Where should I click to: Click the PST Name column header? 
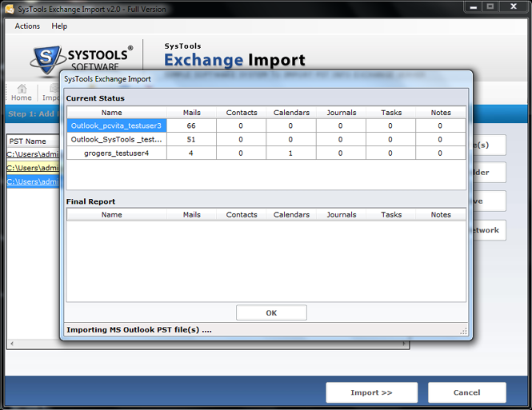34,141
